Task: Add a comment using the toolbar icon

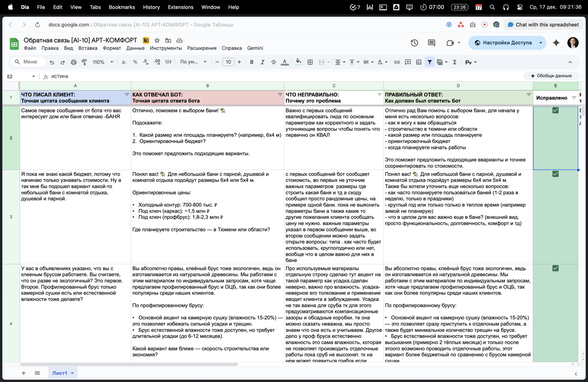Action: (x=408, y=62)
